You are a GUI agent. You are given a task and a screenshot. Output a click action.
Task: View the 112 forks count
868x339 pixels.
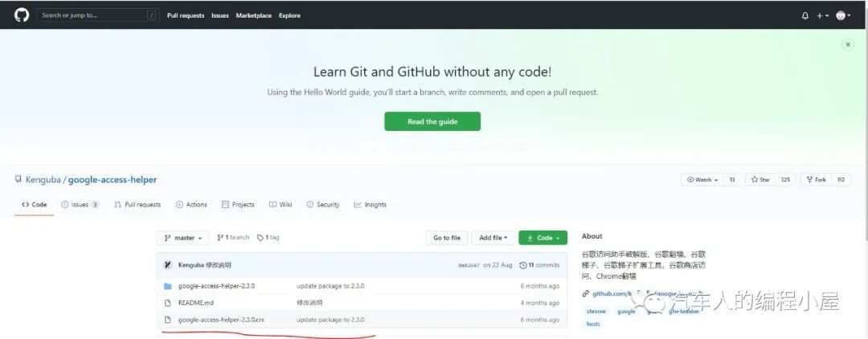click(x=841, y=180)
